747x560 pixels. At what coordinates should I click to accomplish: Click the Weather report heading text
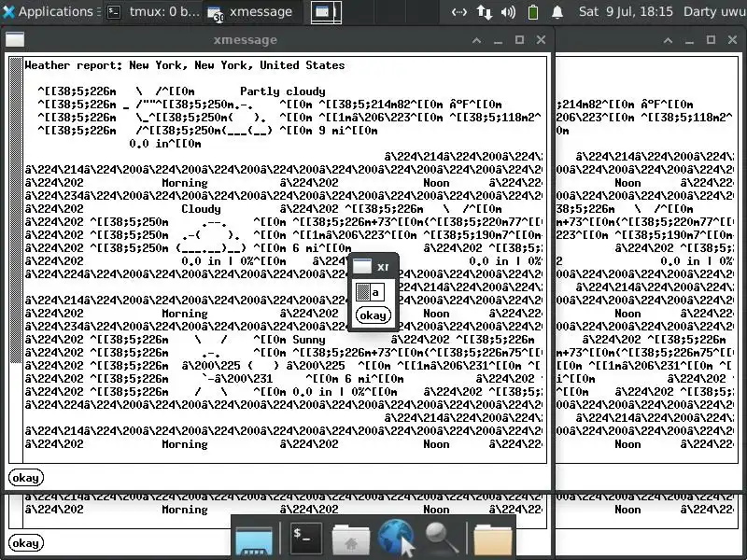pyautogui.click(x=185, y=65)
